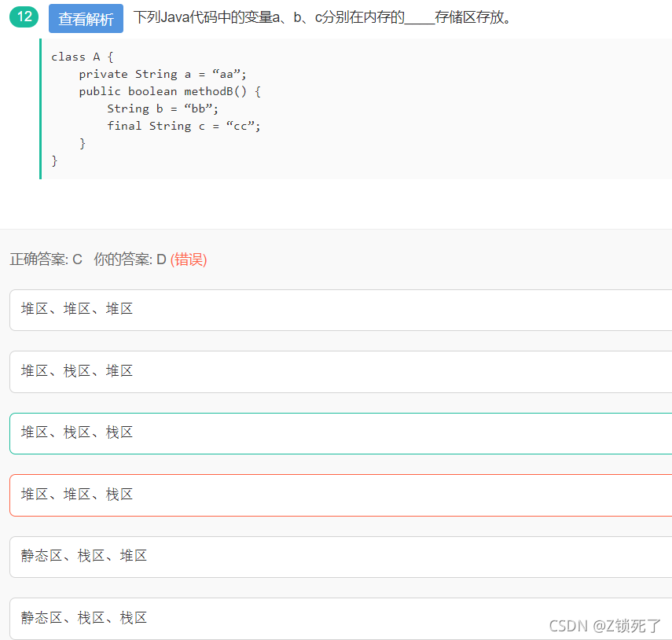Select option 堆区、栈区、堆区
Viewport: 672px width, 640px height.
[x=340, y=372]
